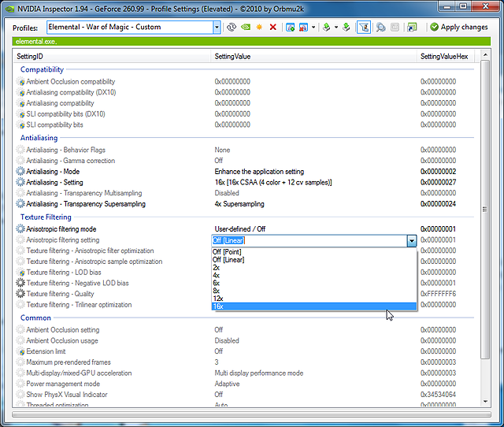The image size is (504, 427).
Task: Select the Antialiasing - Mode setting row
Action: (x=244, y=172)
